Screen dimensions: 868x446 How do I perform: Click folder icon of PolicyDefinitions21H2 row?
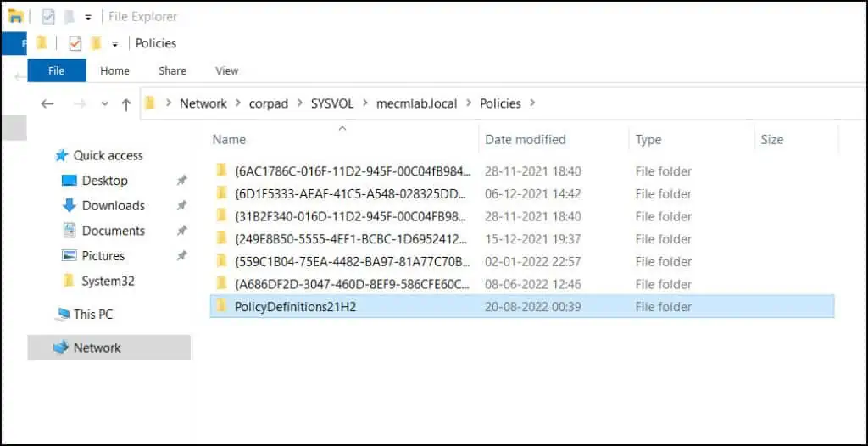[222, 306]
